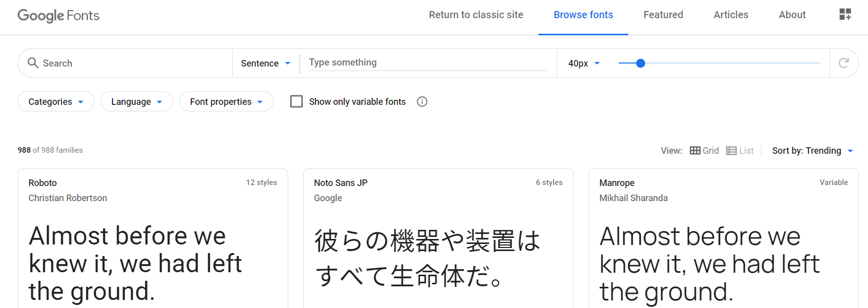Switch to List view icon

click(x=731, y=151)
